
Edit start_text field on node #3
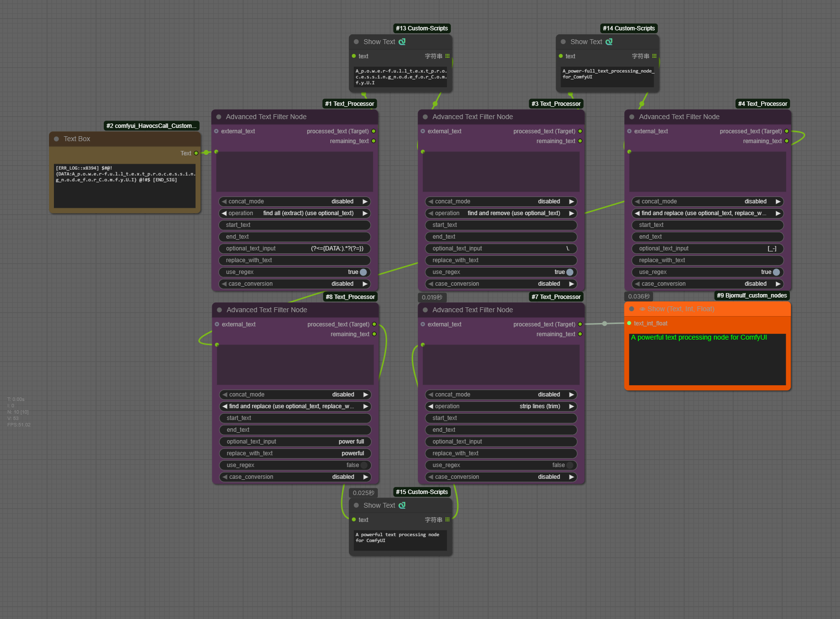click(x=501, y=225)
